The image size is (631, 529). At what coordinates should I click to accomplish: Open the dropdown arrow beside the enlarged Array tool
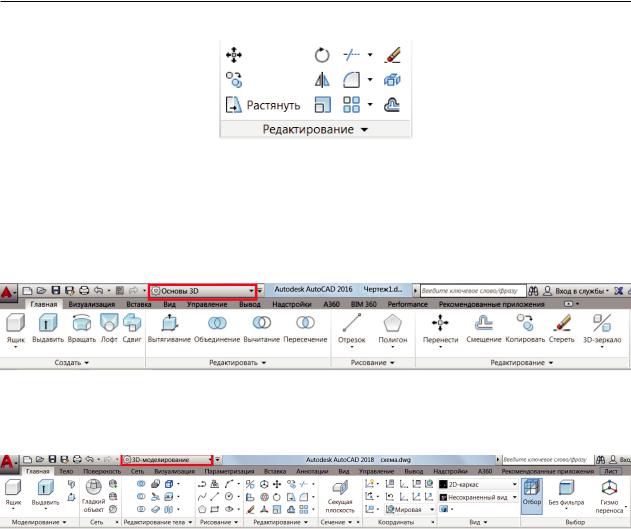click(370, 105)
